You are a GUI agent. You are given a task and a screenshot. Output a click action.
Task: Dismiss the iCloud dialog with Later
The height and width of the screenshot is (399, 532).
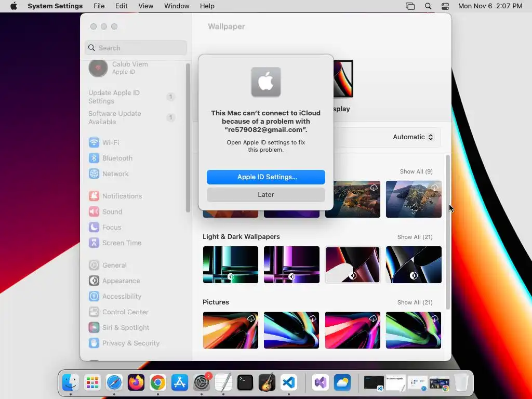coord(265,195)
